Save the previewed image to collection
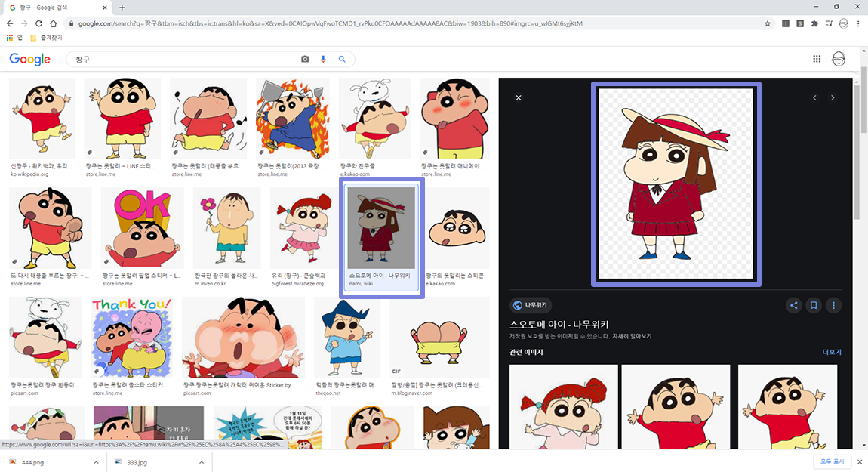Viewport: 868px width, 475px height. coord(814,305)
